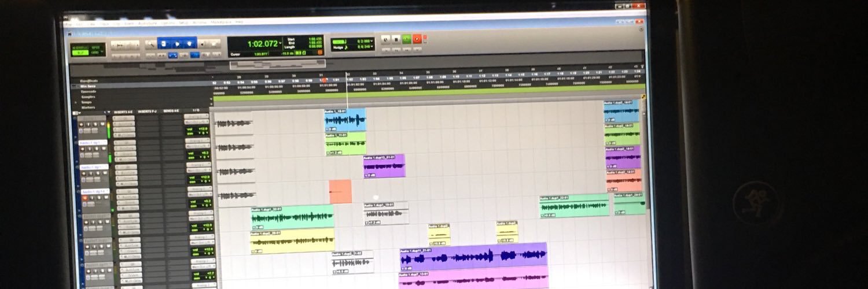Select green clip Audio 1.dup1_32-01
This screenshot has height=289, width=868.
coord(292,217)
